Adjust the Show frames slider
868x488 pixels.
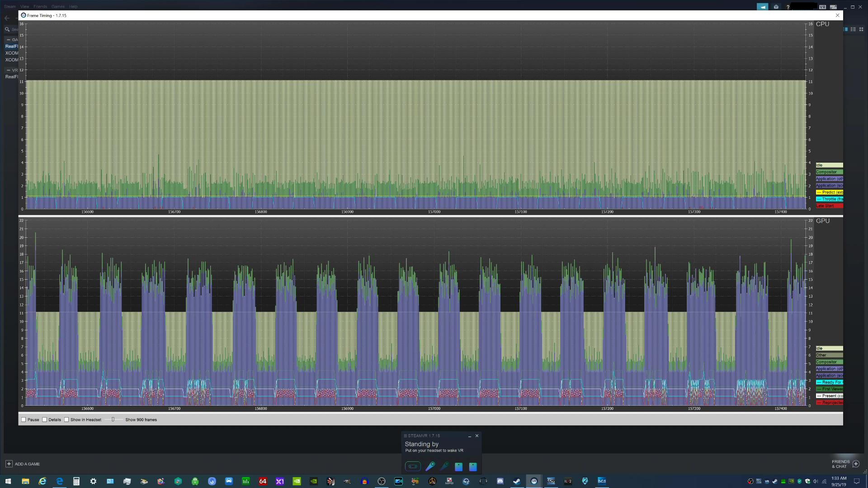(x=113, y=420)
